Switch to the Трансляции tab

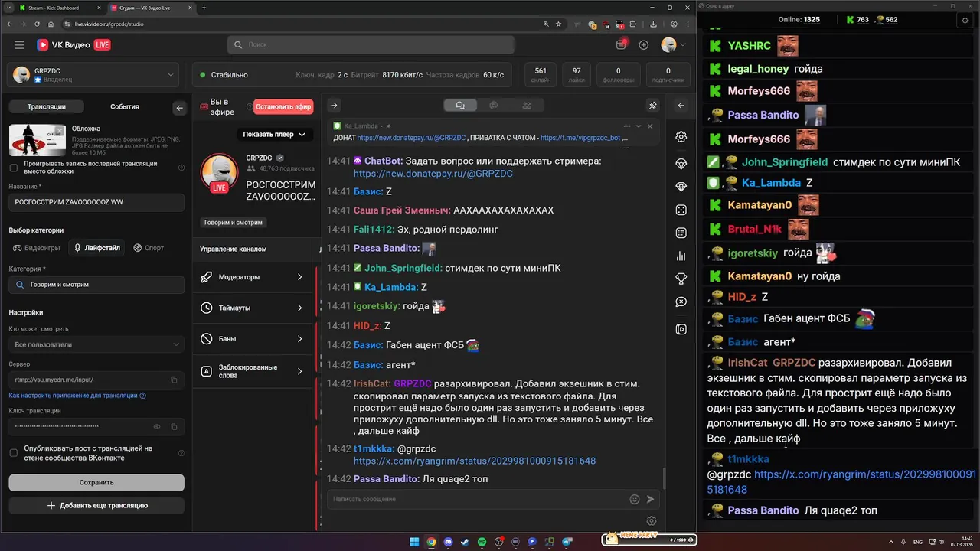click(47, 107)
